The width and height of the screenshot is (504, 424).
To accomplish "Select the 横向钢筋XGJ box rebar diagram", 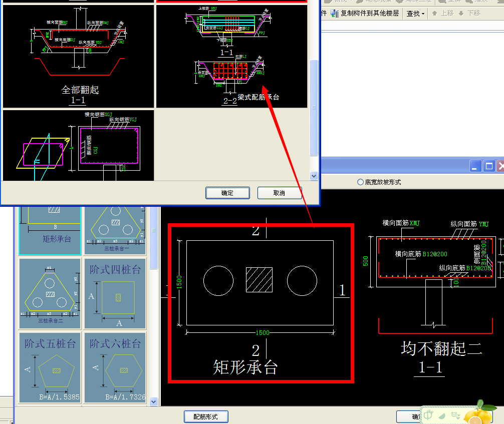I will pos(79,145).
